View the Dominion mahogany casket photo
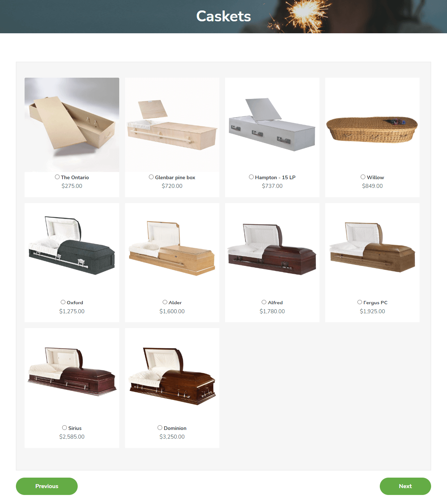The height and width of the screenshot is (504, 447). pyautogui.click(x=172, y=375)
